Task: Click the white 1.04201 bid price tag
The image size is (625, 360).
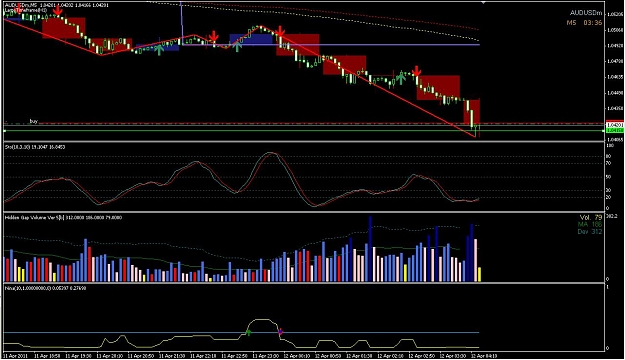Action: (614, 125)
